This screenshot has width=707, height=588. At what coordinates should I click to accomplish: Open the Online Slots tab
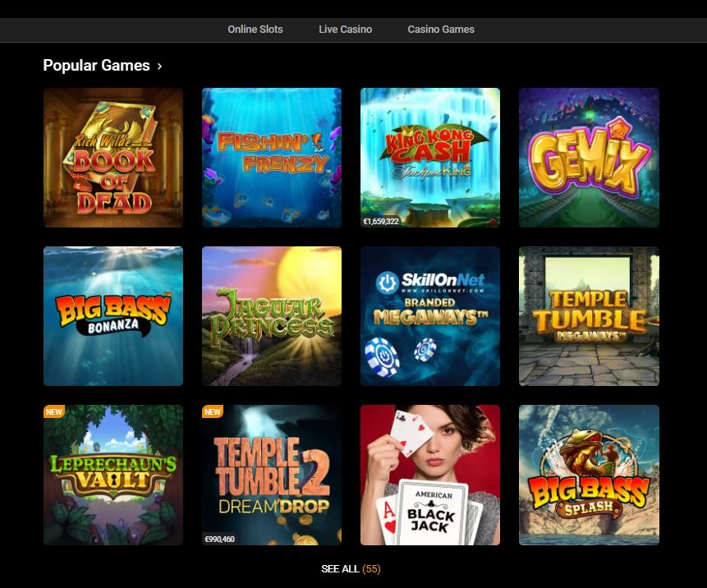pos(255,30)
